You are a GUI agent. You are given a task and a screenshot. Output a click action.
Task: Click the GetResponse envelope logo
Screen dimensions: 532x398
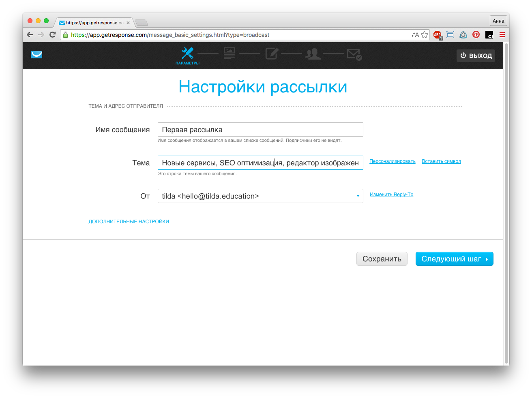pos(36,55)
